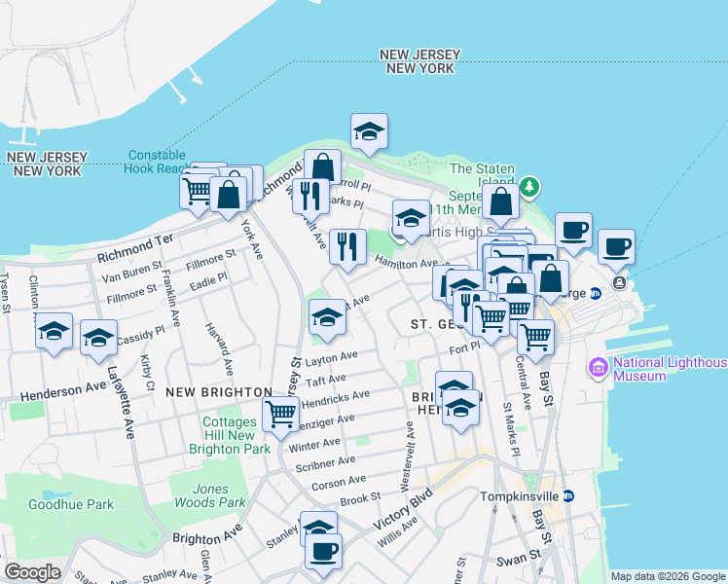
Task: Click the Jones Woods Park label
Action: 210,495
